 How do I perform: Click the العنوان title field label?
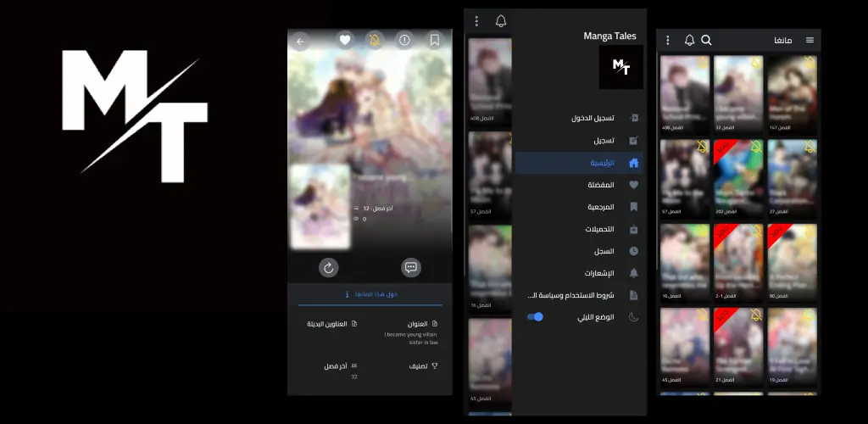[x=418, y=324]
